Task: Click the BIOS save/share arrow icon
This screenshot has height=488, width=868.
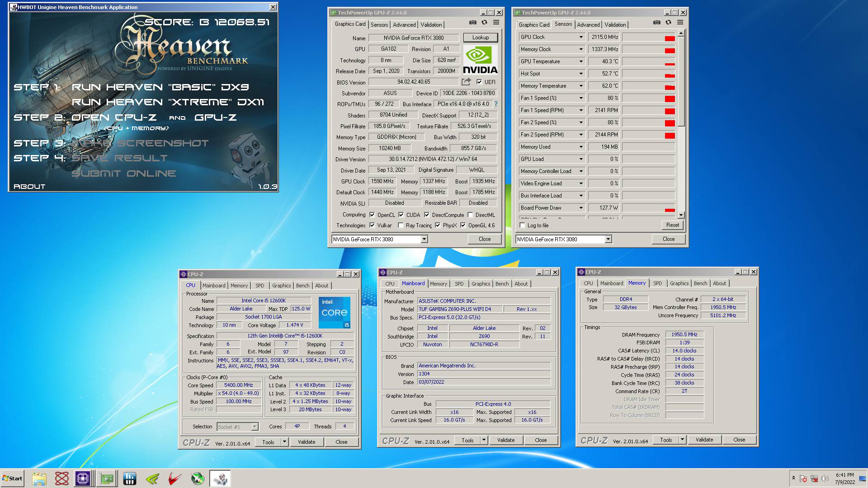Action: (466, 82)
